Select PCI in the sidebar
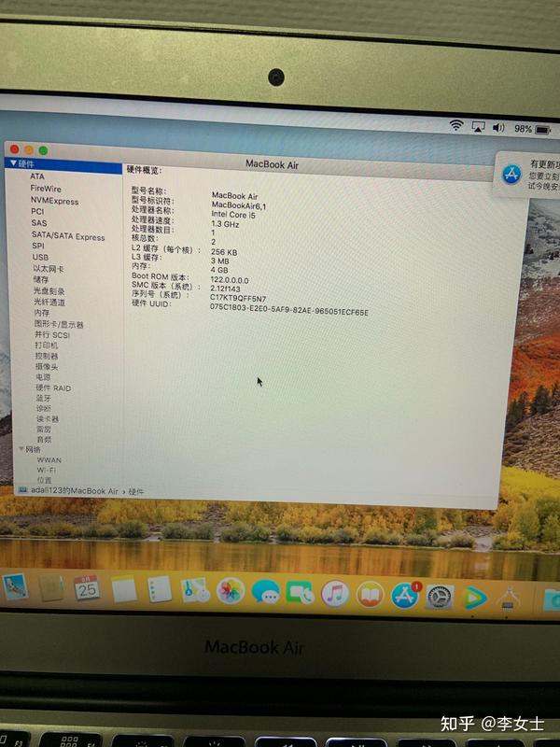 pos(37,211)
